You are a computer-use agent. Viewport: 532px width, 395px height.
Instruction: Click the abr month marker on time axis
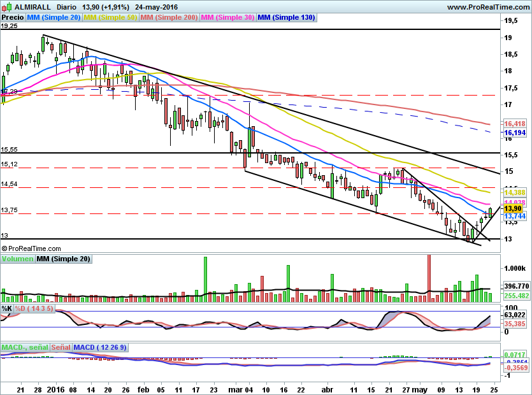click(x=327, y=390)
